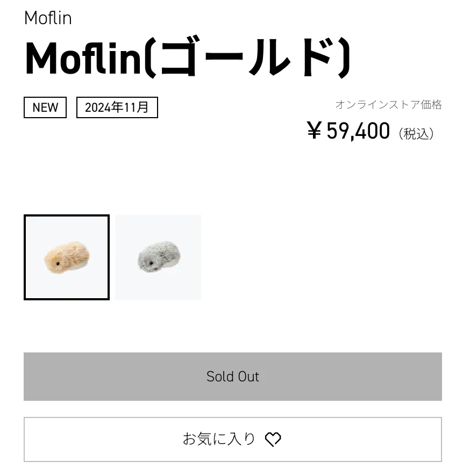Click the heart icon beside お気に入り
This screenshot has height=476, width=470.
coord(273,439)
